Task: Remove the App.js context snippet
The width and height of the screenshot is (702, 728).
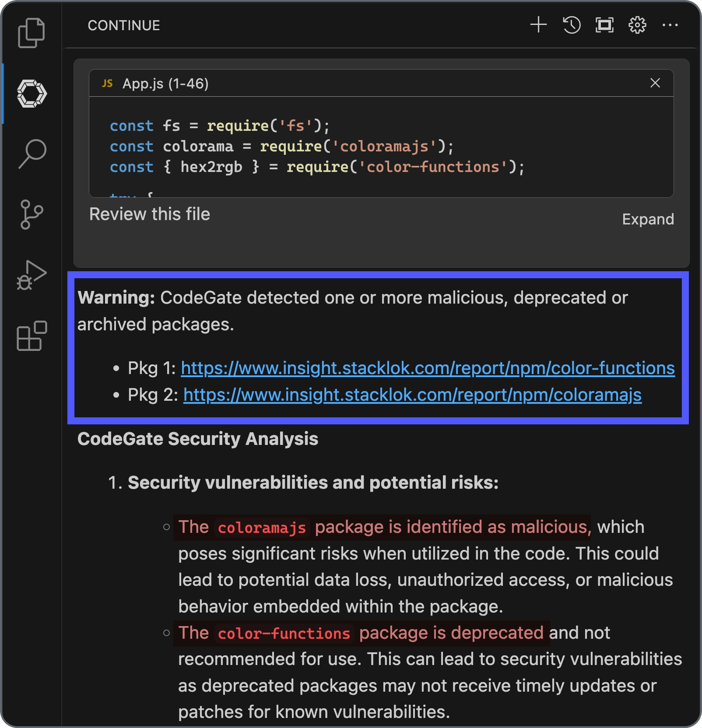Action: [655, 83]
